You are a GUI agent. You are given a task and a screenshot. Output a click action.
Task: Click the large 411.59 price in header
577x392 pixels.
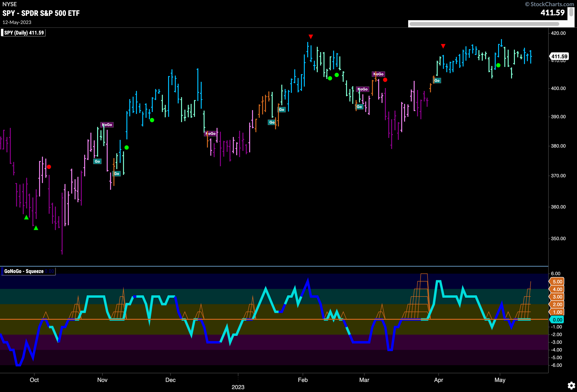pyautogui.click(x=553, y=12)
